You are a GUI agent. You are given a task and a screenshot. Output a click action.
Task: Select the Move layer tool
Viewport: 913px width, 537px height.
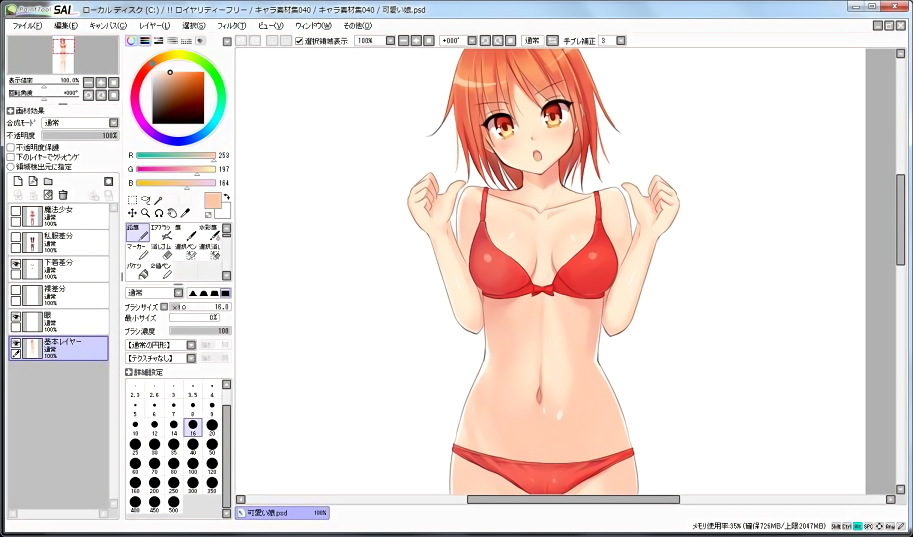click(133, 213)
